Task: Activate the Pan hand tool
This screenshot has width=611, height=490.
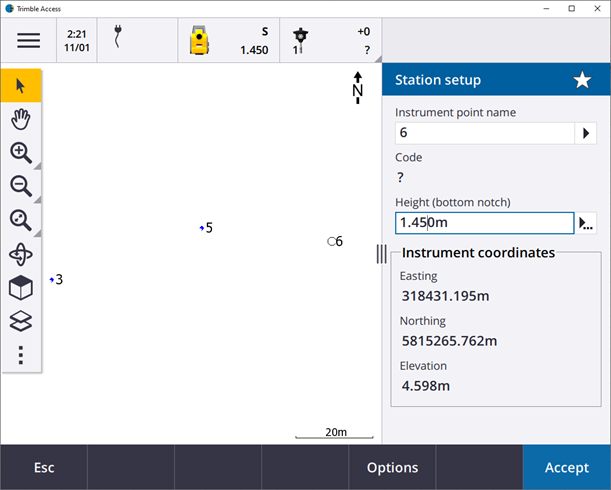Action: pyautogui.click(x=21, y=119)
